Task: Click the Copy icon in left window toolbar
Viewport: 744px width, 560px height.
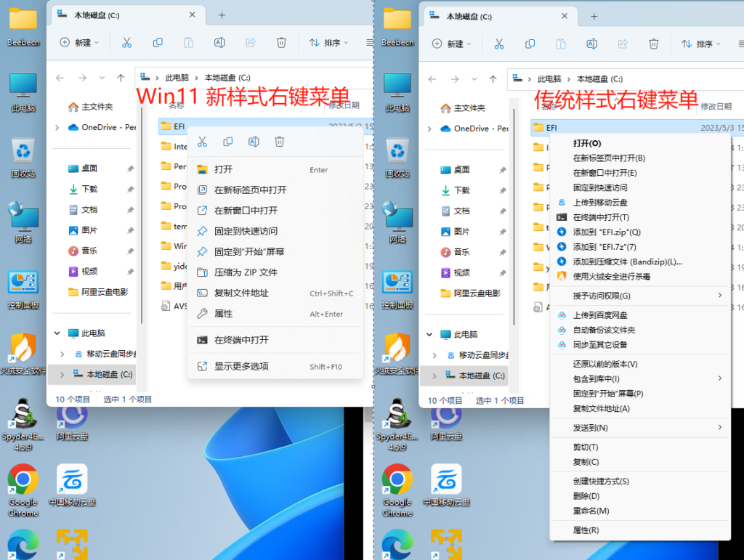Action: coord(158,43)
